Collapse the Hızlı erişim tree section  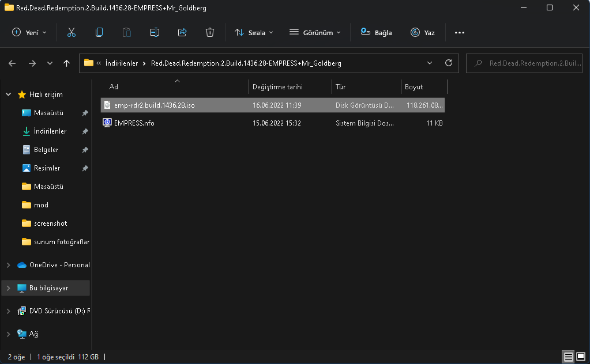(x=8, y=94)
